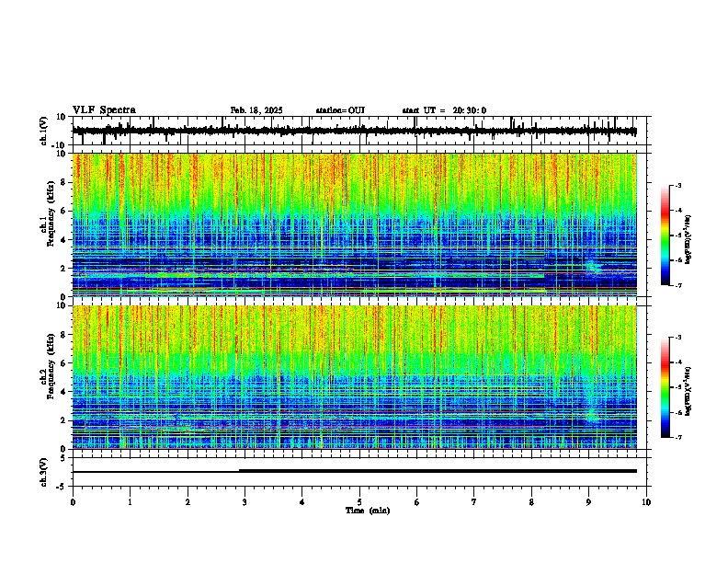This screenshot has height=563, width=728.
Task: Click the whistler-like feature near minute 9 in ch.1 spectrogram
Action: pyautogui.click(x=593, y=268)
